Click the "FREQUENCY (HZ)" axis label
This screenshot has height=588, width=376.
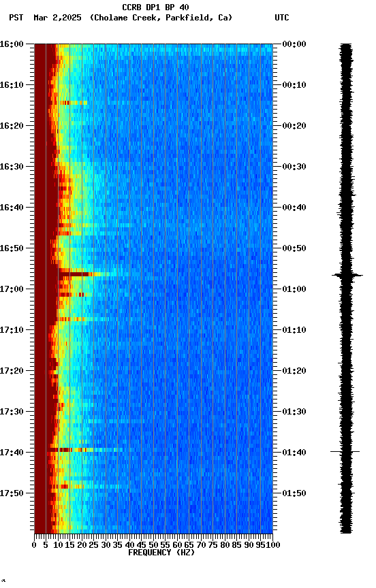tap(161, 553)
